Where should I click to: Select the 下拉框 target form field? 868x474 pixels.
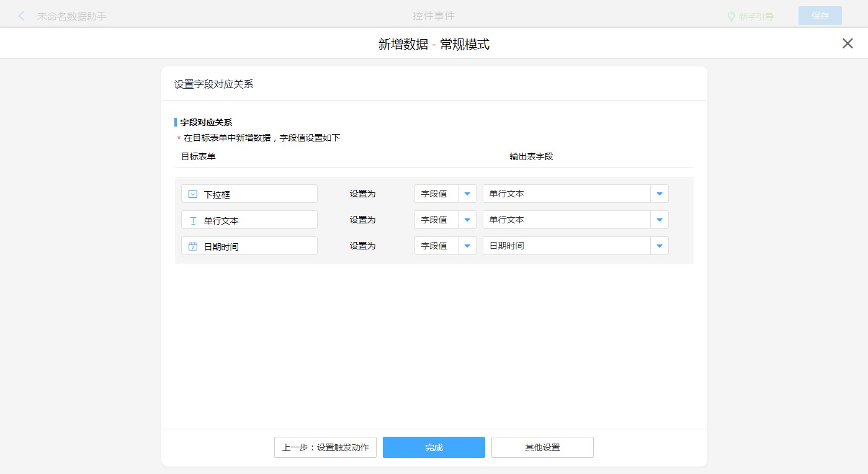click(249, 194)
